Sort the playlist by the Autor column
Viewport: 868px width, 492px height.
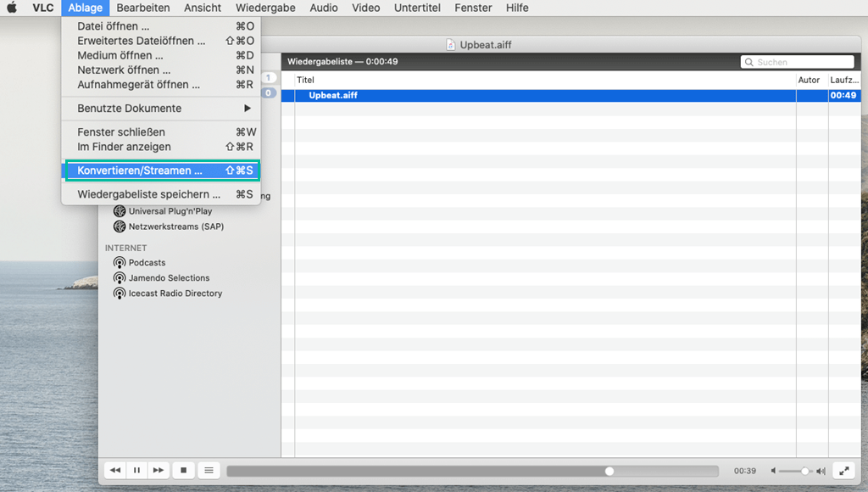[x=812, y=80]
